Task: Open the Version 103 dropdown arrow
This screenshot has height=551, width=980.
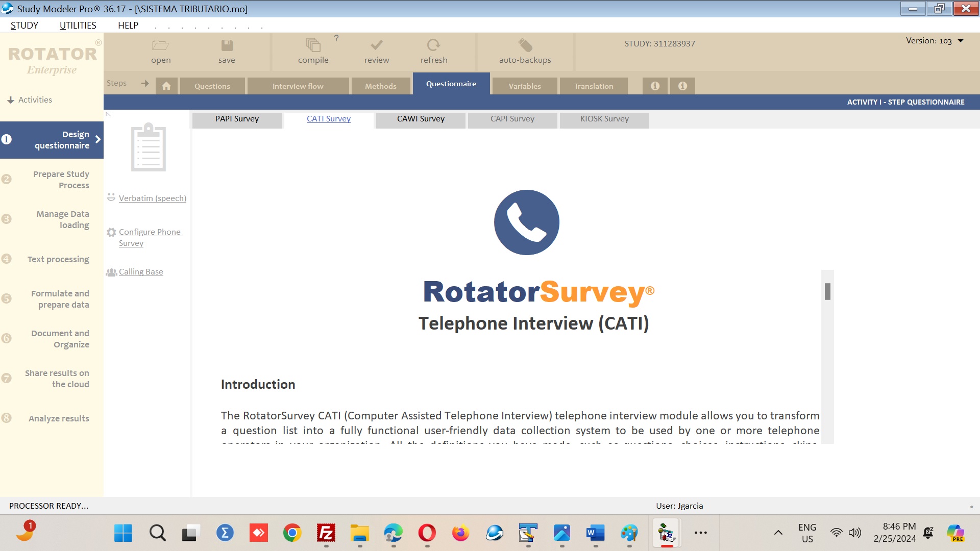Action: [x=961, y=41]
